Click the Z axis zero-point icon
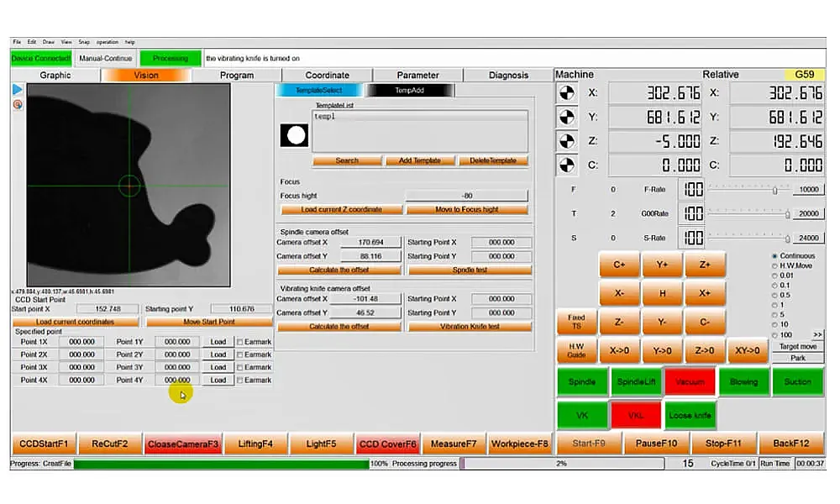 pyautogui.click(x=567, y=141)
